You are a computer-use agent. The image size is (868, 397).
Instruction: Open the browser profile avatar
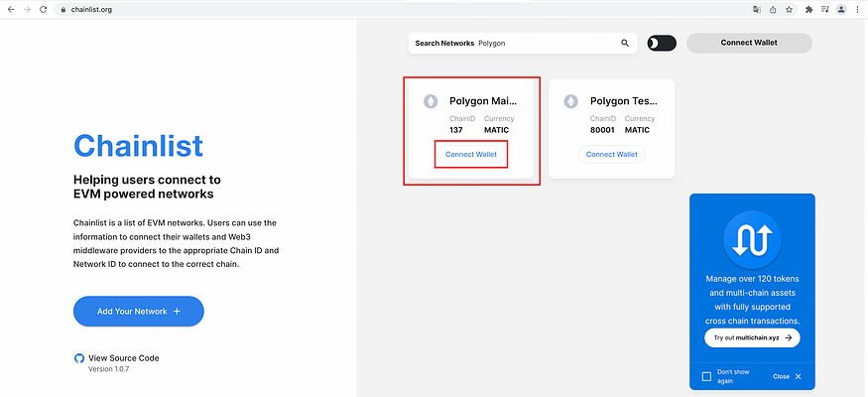click(x=841, y=9)
